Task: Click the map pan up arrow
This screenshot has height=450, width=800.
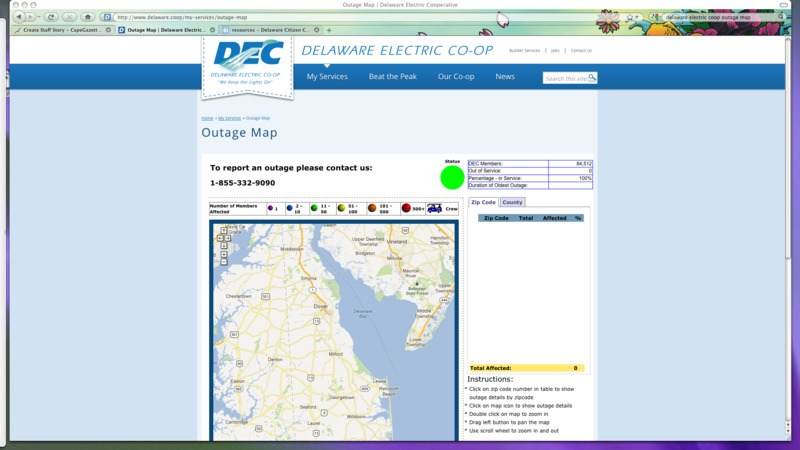Action: click(224, 231)
